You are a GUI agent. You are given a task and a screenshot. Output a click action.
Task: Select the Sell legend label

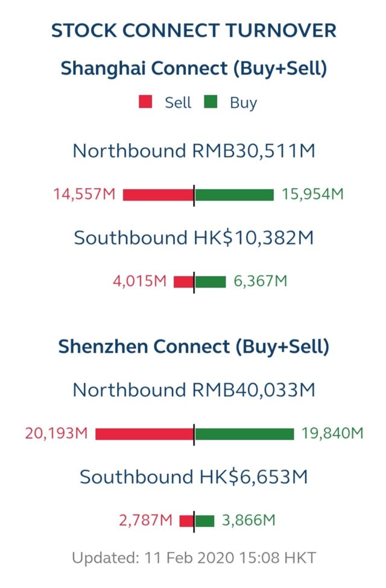pyautogui.click(x=178, y=103)
